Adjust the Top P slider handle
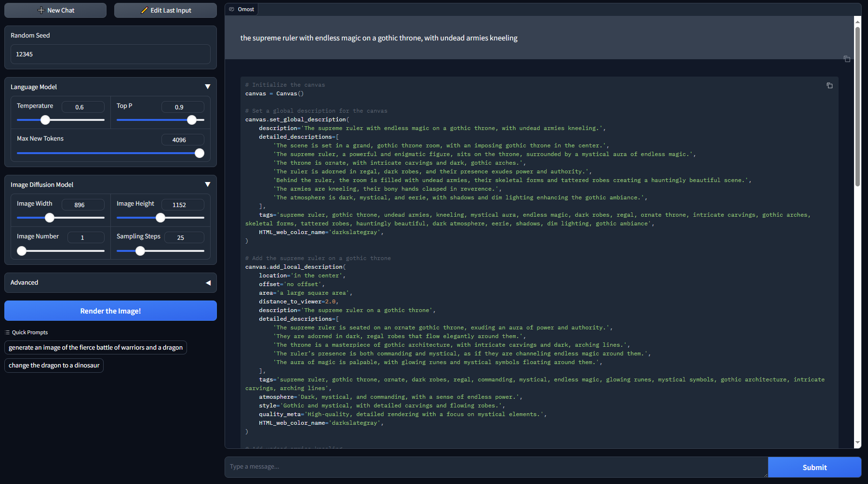The width and height of the screenshot is (868, 484). pos(192,120)
